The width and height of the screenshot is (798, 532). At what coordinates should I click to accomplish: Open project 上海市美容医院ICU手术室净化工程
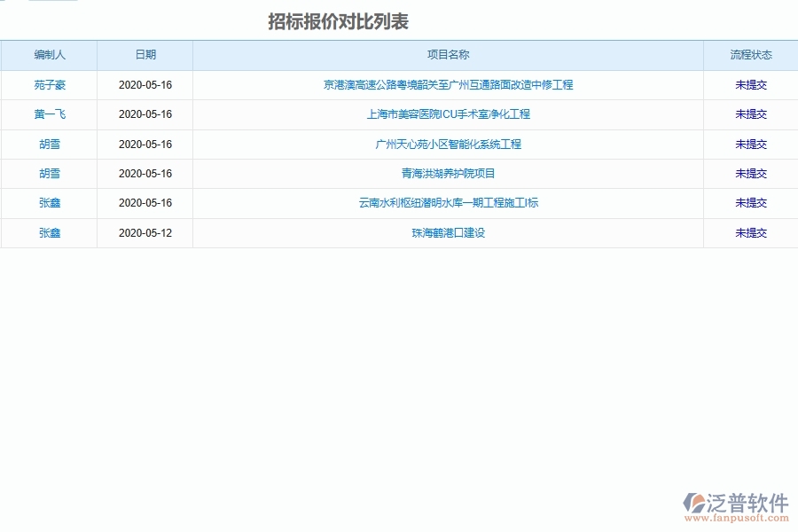pos(448,114)
